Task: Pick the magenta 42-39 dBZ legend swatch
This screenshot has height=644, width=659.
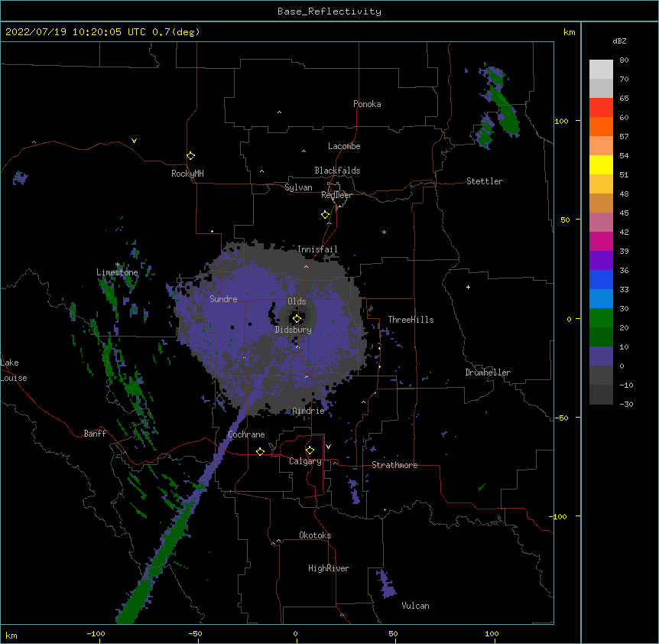Action: pos(601,241)
